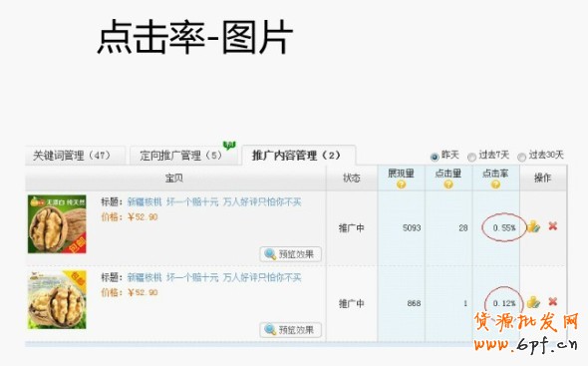Click help icon under 点击量 column header
The image size is (588, 366).
tap(448, 184)
